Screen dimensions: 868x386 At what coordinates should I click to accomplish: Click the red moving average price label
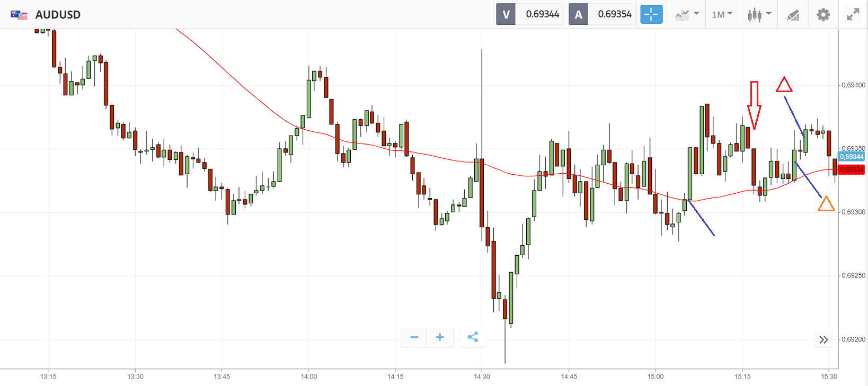coord(852,169)
